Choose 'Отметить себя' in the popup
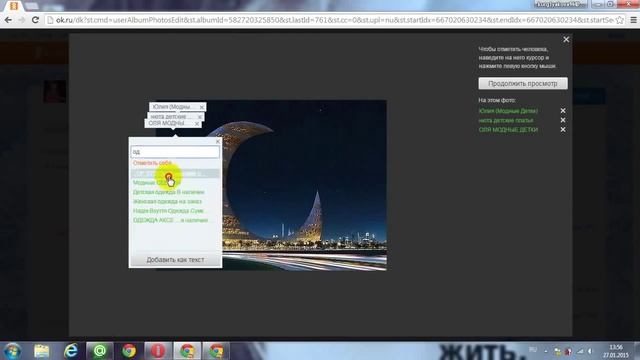Viewport: 640px width, 360px height. [152, 163]
